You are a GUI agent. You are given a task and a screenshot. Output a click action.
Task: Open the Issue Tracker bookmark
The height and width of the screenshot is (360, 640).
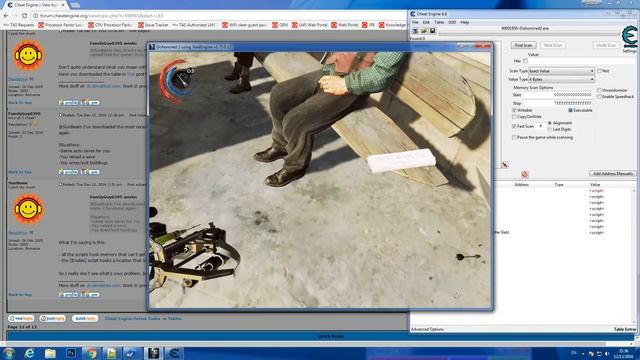pyautogui.click(x=153, y=25)
